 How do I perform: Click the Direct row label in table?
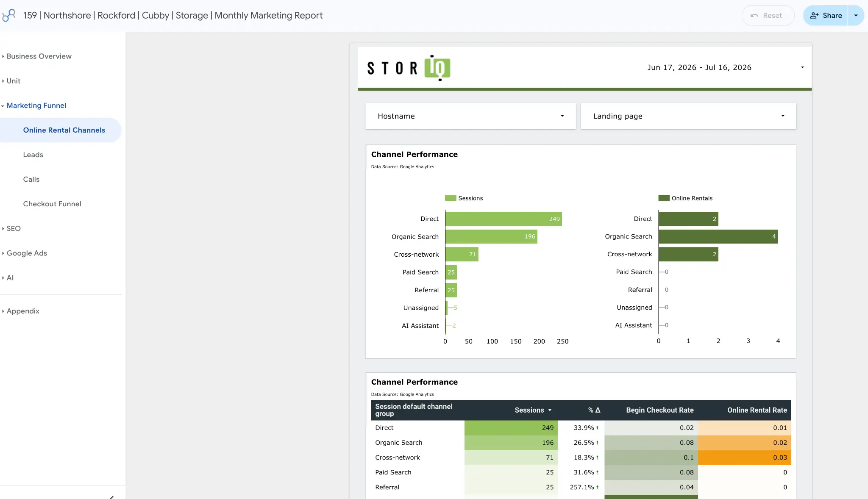(x=384, y=428)
